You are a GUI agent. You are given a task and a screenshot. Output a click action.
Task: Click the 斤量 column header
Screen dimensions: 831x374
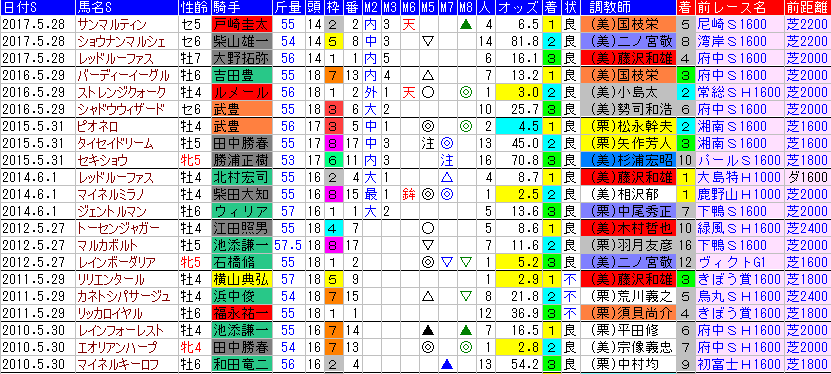coord(289,8)
